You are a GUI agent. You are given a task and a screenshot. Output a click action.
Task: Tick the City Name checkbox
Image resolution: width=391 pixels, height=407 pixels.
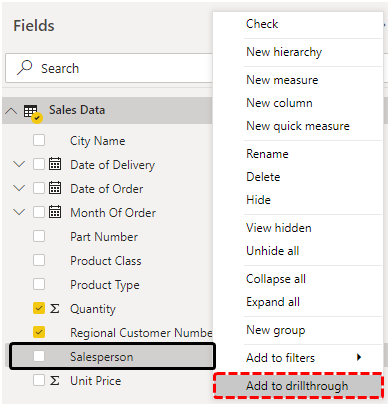(x=39, y=140)
